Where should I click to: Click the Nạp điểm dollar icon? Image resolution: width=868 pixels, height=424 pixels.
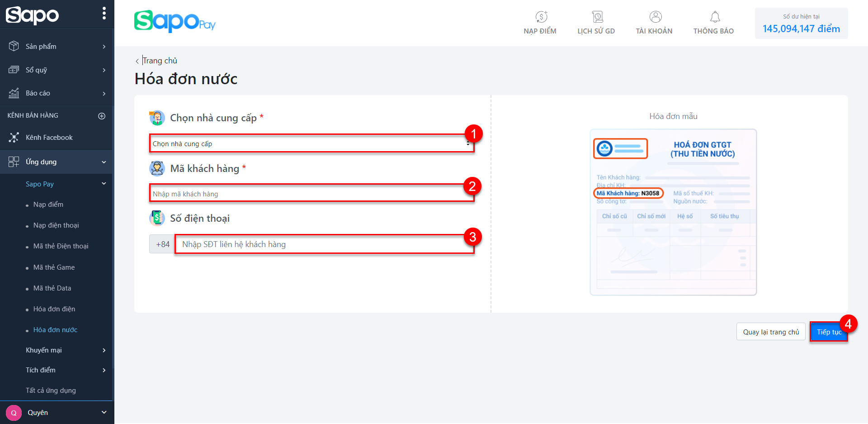click(x=541, y=17)
